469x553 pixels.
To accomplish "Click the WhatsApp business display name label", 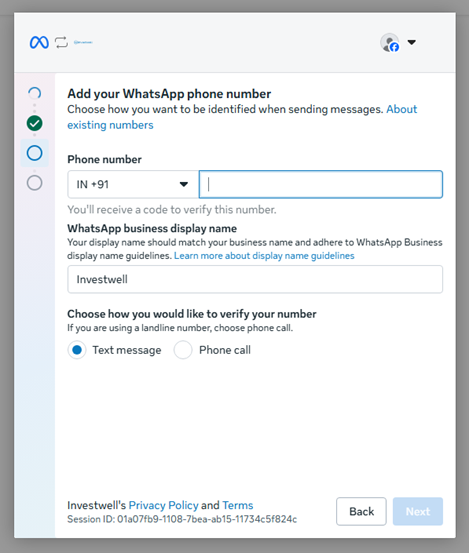I will tap(152, 229).
